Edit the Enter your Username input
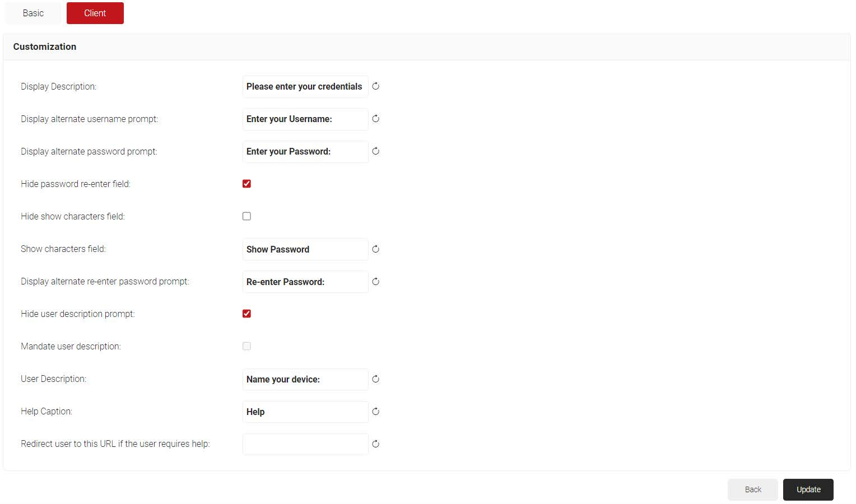 click(305, 119)
